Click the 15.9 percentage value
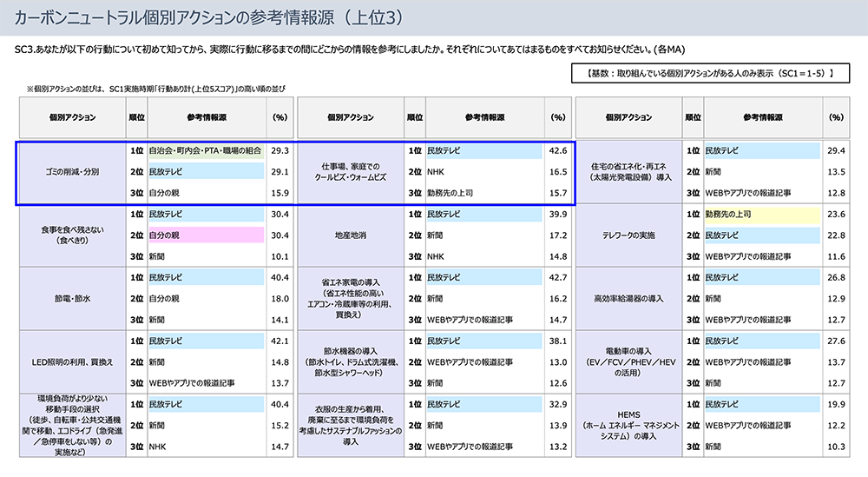868x477 pixels. [280, 194]
